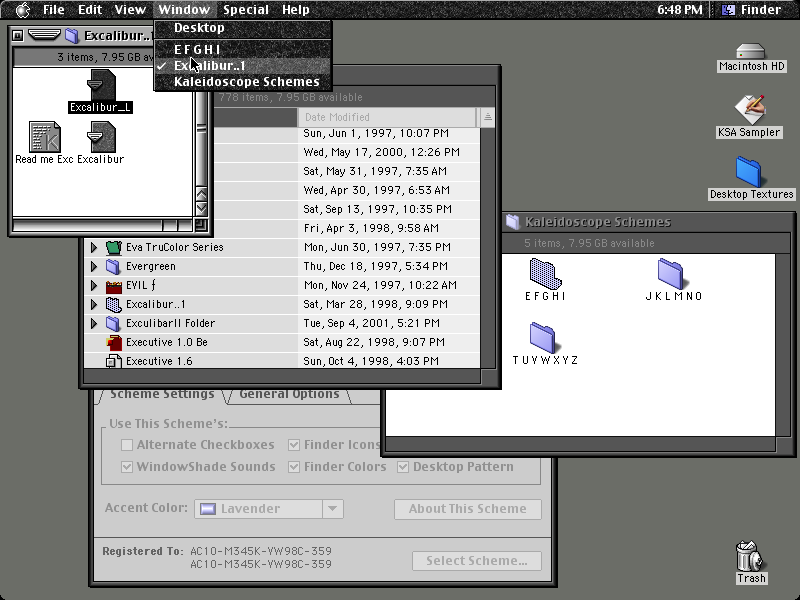This screenshot has width=800, height=600.
Task: Click the Excalibur..1 window scroll up arrow
Action: point(202,194)
